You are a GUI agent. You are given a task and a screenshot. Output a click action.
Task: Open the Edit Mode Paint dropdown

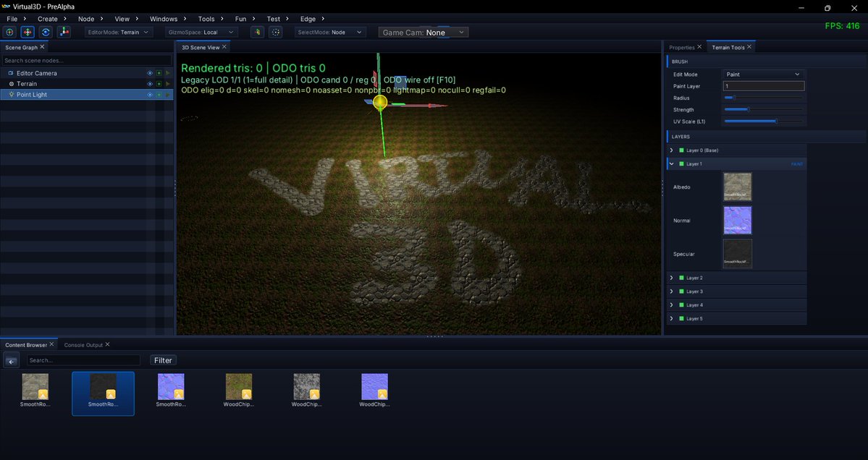(x=763, y=74)
